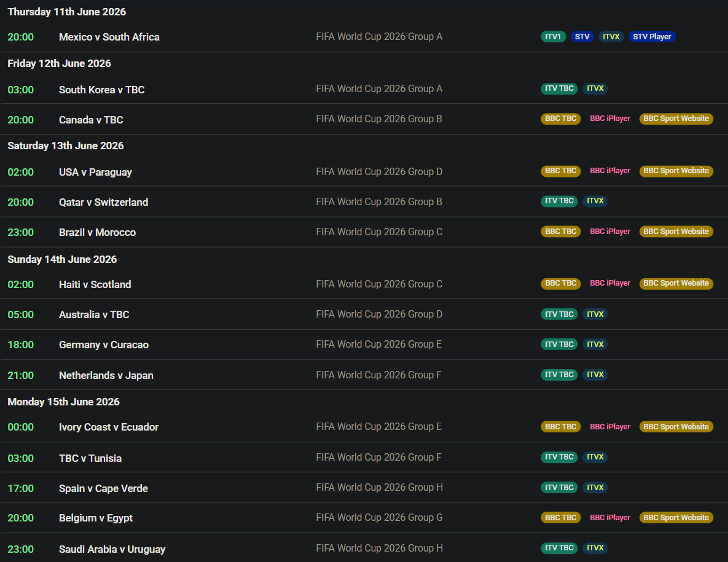
Task: Select the Thursday 11th June 2026 heading
Action: (66, 12)
